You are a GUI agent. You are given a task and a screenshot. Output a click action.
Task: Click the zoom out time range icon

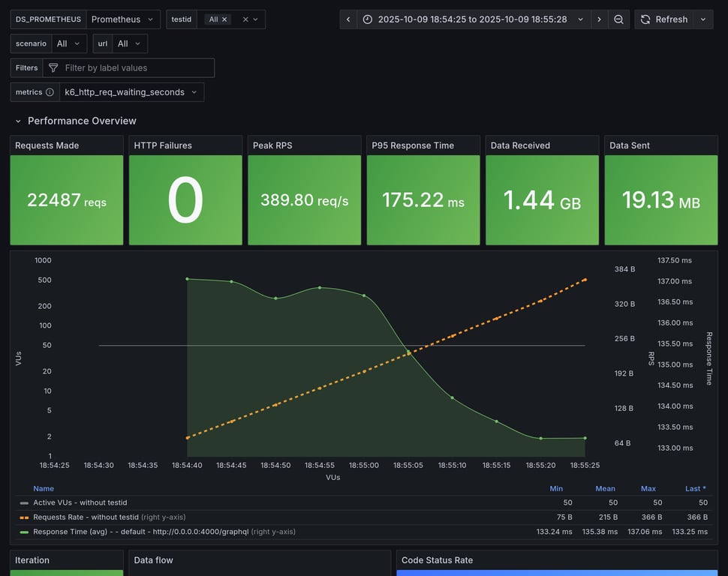618,19
